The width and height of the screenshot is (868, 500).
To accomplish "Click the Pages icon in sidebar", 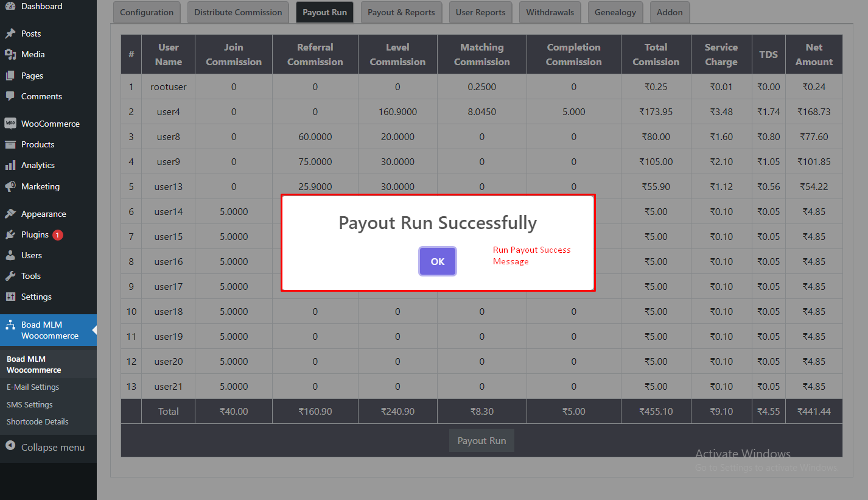I will (12, 76).
